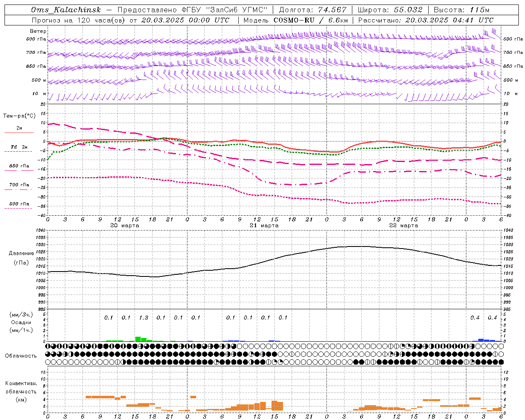Screen dimensions: 525x420
Task: Select the Прогноз на 120 часа(ов) text
Action: 79,20
